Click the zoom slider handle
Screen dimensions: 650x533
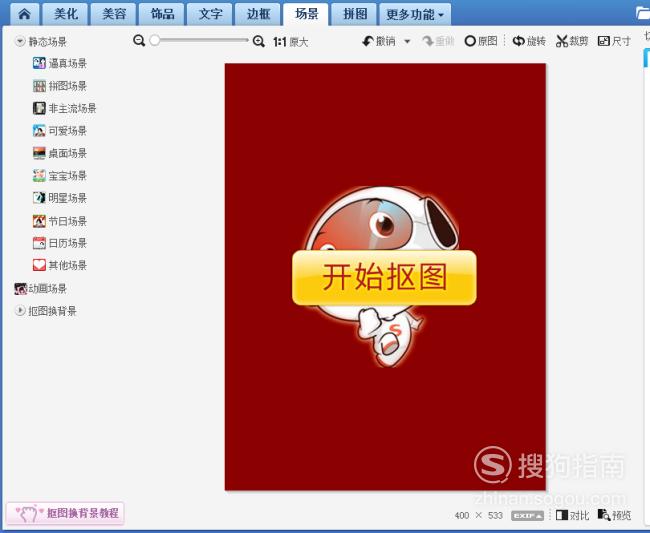(155, 40)
